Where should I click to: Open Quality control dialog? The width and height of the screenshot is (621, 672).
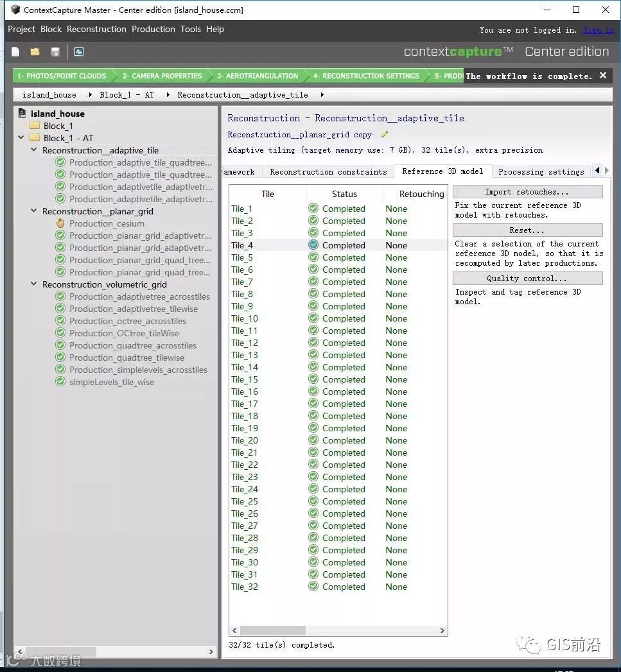[x=527, y=278]
